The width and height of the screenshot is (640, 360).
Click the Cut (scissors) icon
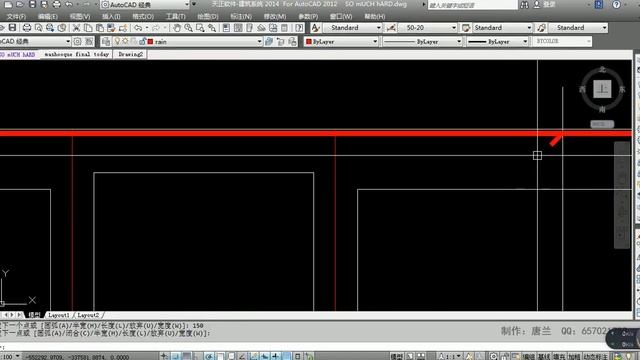click(76, 28)
